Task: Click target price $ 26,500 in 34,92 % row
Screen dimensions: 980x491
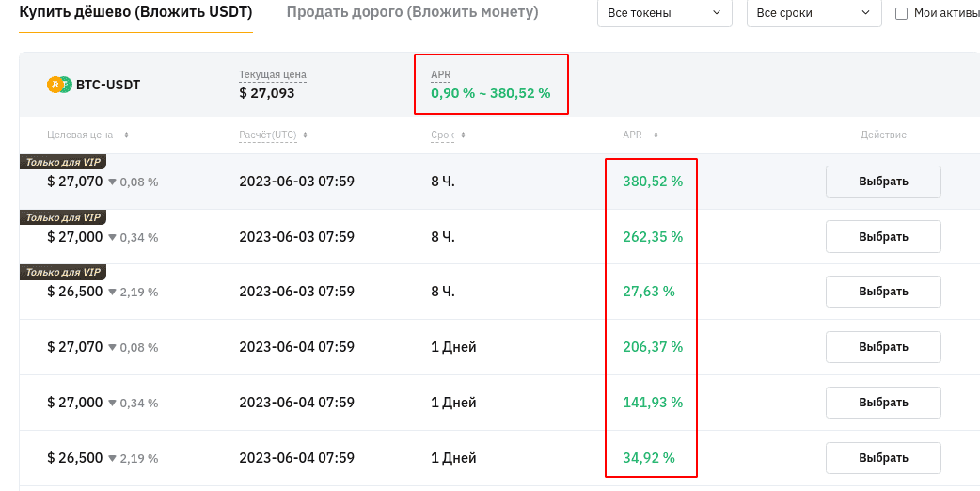Action: coord(75,458)
